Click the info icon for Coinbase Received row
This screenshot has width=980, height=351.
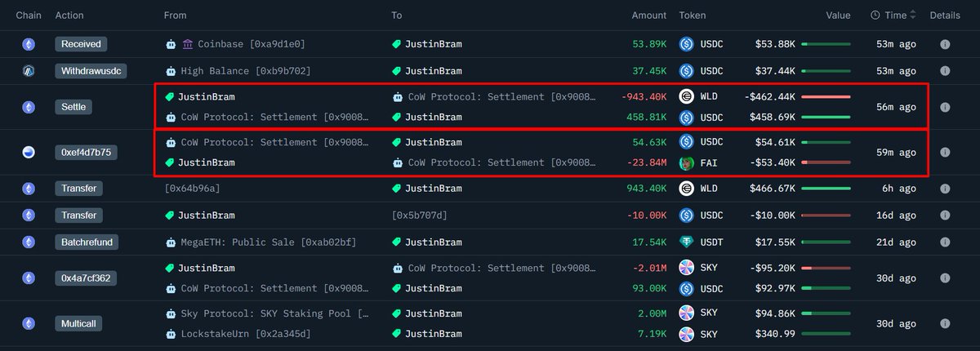[x=945, y=44]
